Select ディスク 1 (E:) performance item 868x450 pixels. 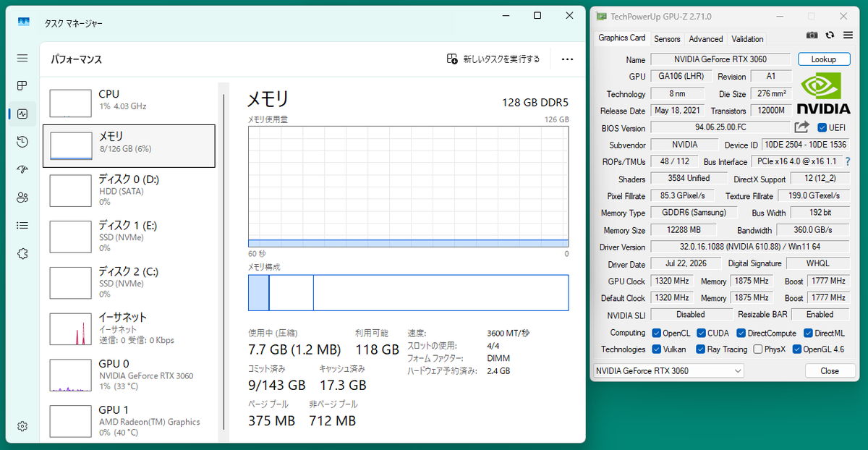point(129,237)
